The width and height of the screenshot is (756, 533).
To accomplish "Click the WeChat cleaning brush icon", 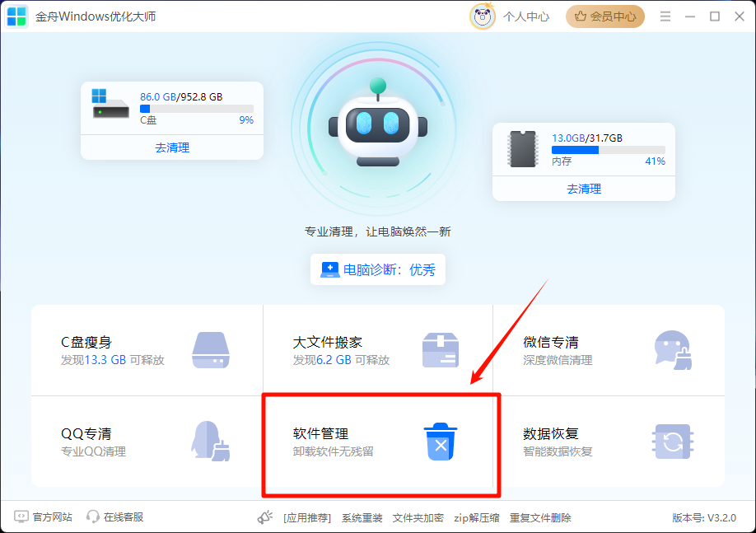I will click(x=673, y=350).
